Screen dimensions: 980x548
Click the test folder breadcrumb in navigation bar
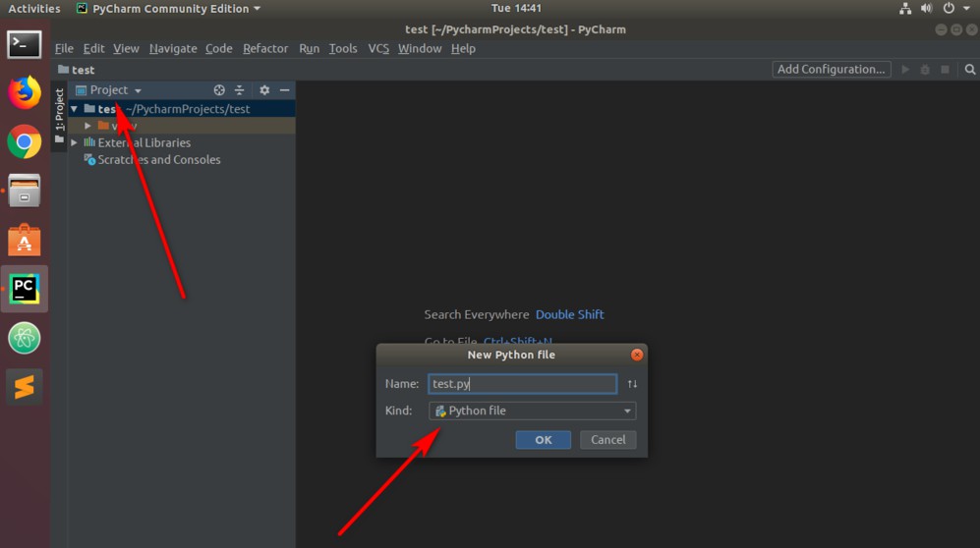pos(77,70)
